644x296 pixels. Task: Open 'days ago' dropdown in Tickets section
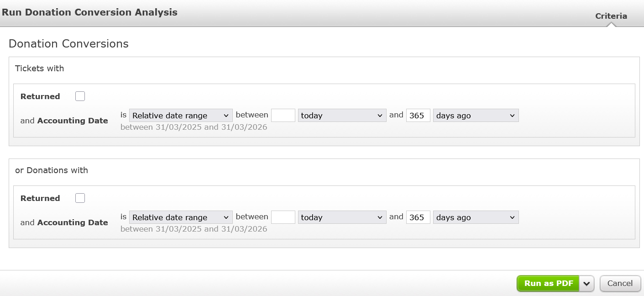coord(476,116)
